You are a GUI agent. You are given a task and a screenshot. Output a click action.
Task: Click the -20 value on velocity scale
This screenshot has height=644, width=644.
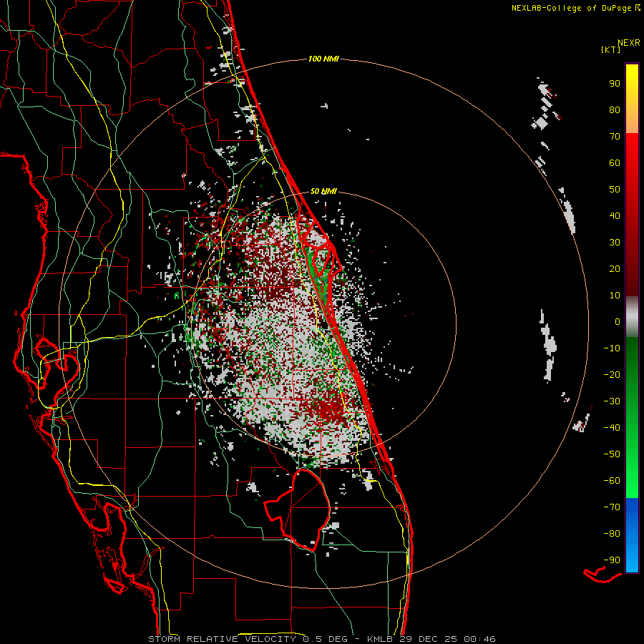pos(612,375)
